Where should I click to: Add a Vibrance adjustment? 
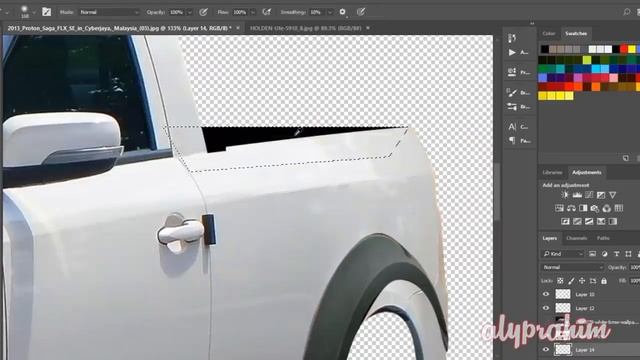point(613,195)
